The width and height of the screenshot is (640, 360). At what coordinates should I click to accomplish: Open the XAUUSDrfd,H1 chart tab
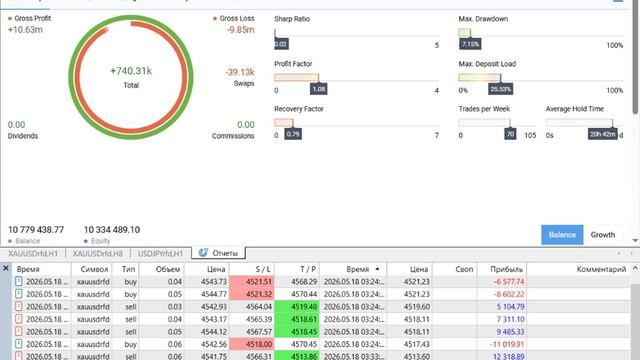point(33,253)
